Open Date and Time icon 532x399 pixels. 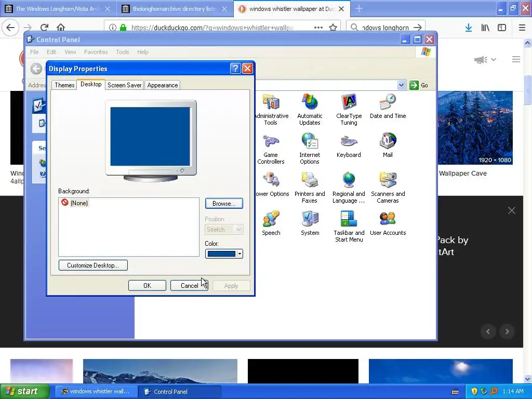[x=388, y=106]
